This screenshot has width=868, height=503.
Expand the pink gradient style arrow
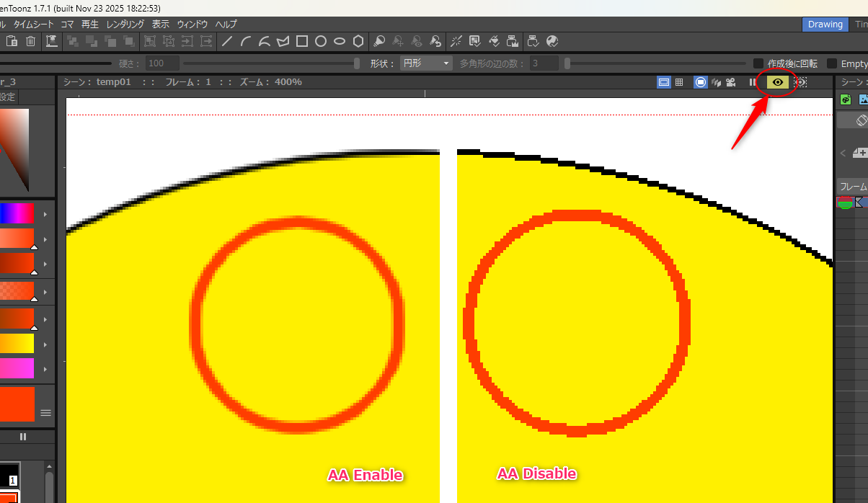coord(45,369)
